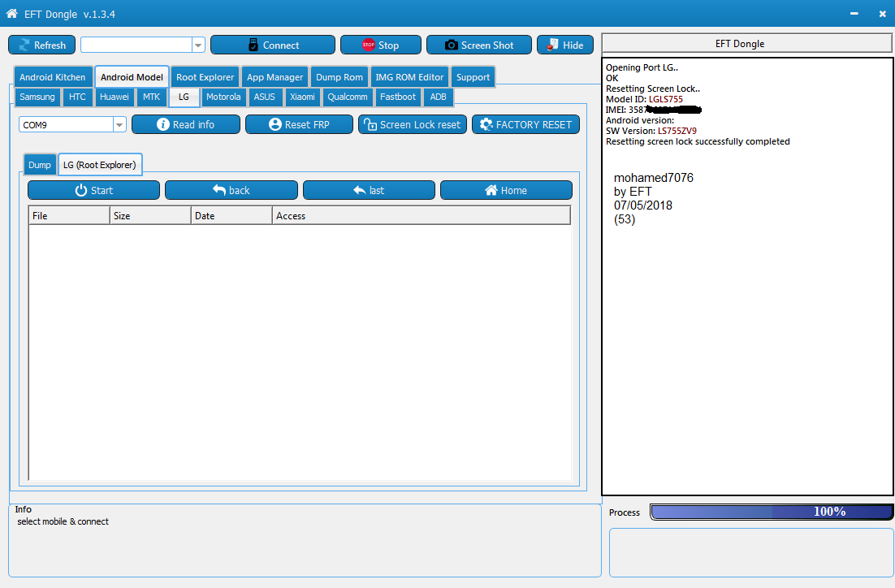Open the App Manager tab
This screenshot has height=588, width=895.
[x=275, y=77]
